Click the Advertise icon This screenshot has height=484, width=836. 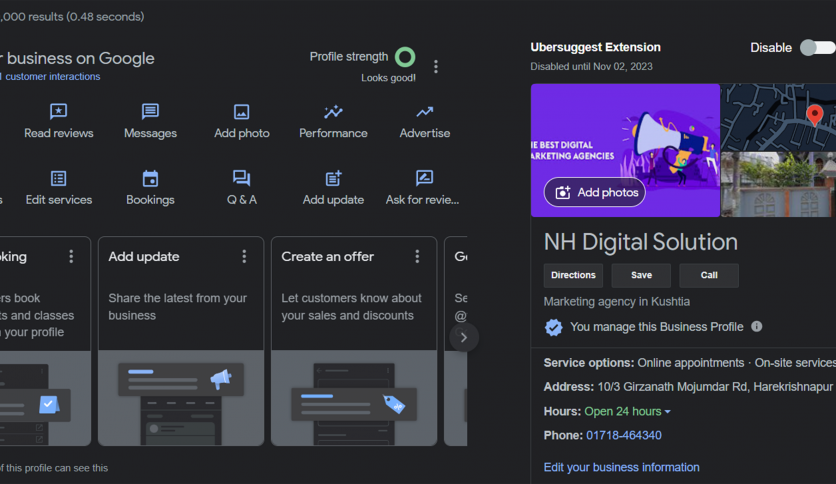pos(424,112)
